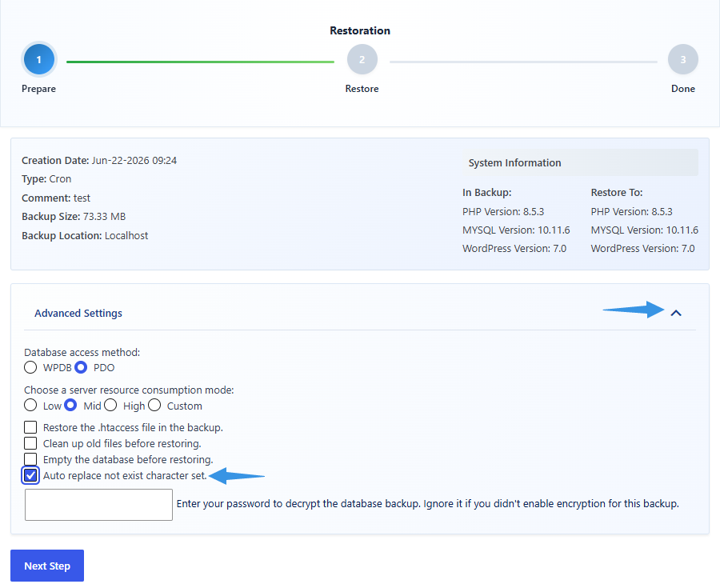Image resolution: width=720 pixels, height=588 pixels.
Task: Click the System Information header
Action: click(581, 162)
